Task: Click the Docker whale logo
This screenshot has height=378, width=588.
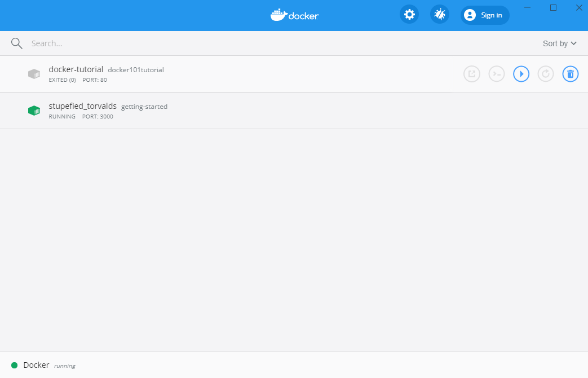Action: coord(295,15)
